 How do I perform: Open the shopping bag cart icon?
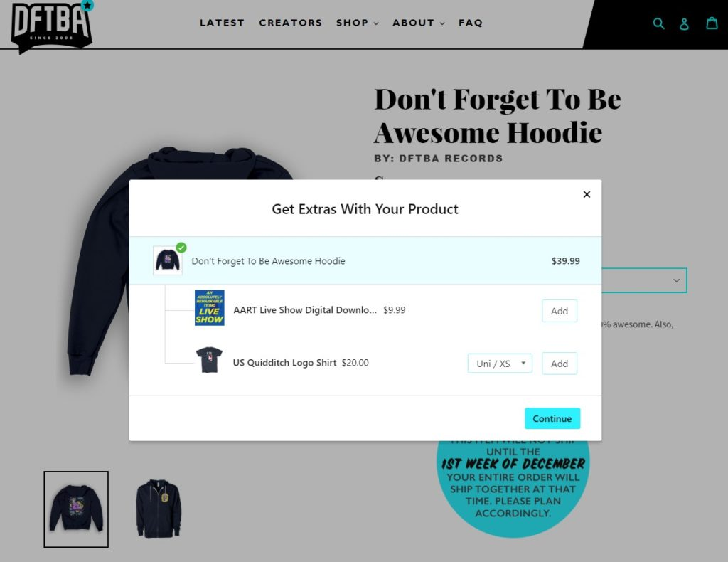point(712,23)
